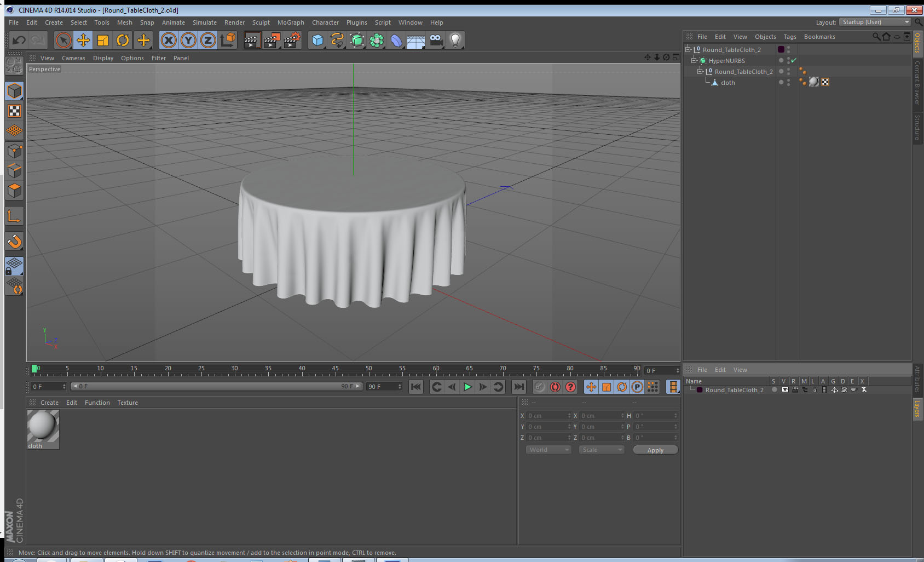Open the Render Settings clapperboard icon
This screenshot has height=562, width=924.
(292, 40)
